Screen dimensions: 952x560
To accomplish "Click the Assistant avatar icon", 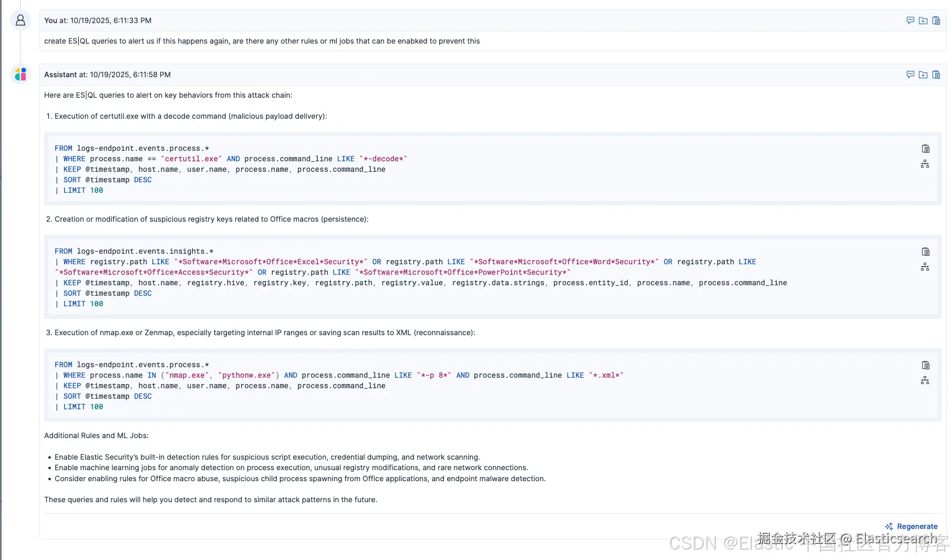I will click(x=20, y=75).
